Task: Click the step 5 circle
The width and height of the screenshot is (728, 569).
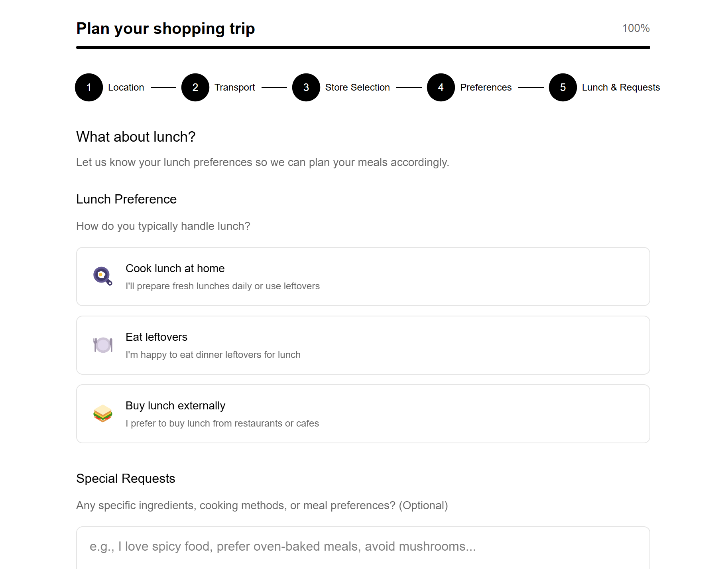Action: (563, 87)
